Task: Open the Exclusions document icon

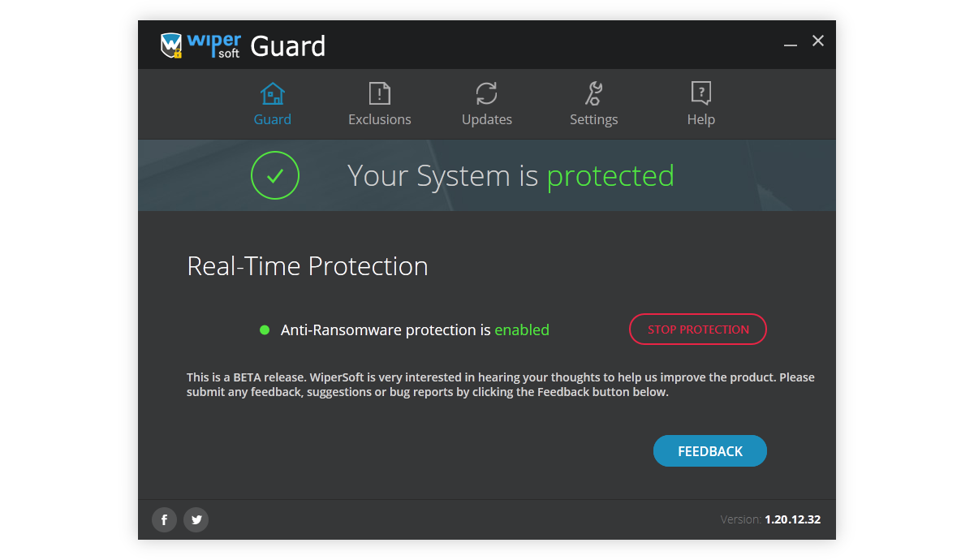Action: point(380,94)
